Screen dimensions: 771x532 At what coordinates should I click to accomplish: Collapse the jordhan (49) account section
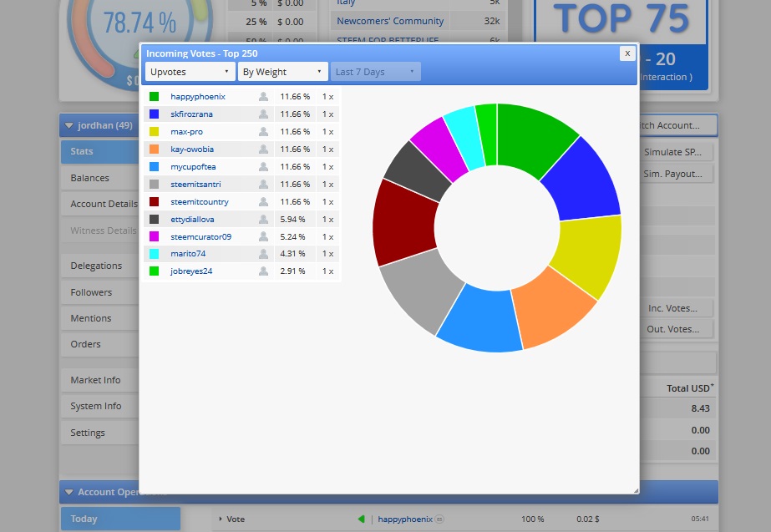pyautogui.click(x=68, y=125)
